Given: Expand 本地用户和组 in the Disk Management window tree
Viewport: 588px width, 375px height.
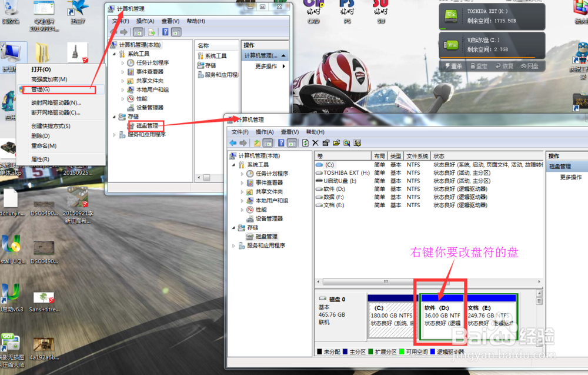Looking at the screenshot, I should click(242, 201).
